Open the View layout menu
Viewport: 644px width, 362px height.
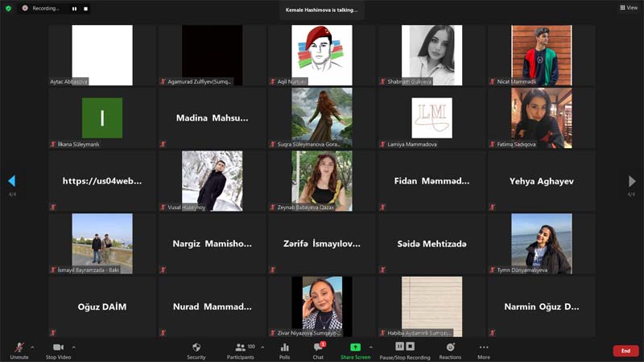(x=628, y=8)
